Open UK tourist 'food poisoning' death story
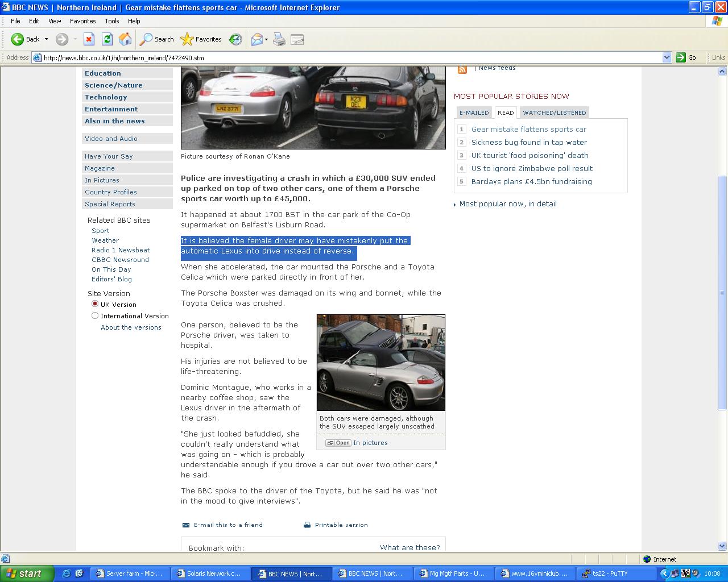 click(530, 155)
